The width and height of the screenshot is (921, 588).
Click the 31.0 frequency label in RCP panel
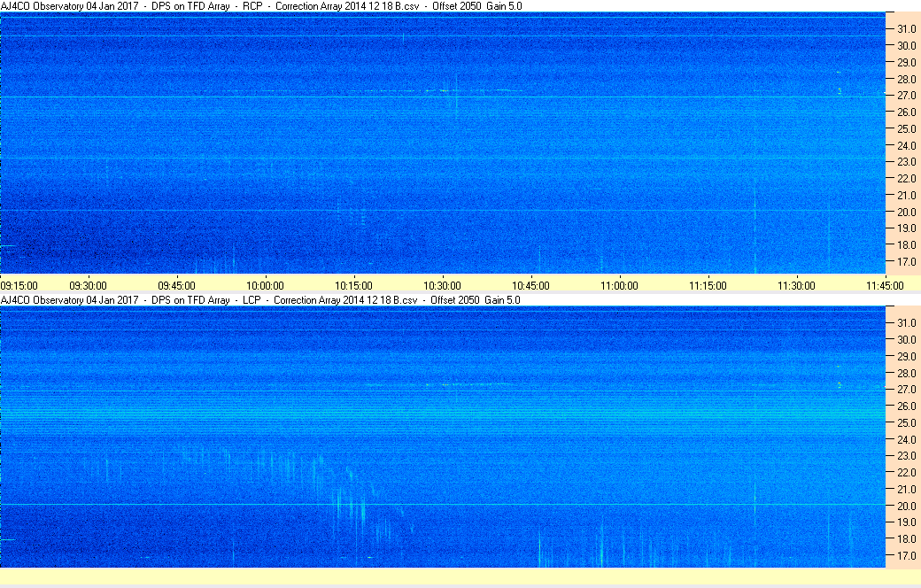pos(906,29)
